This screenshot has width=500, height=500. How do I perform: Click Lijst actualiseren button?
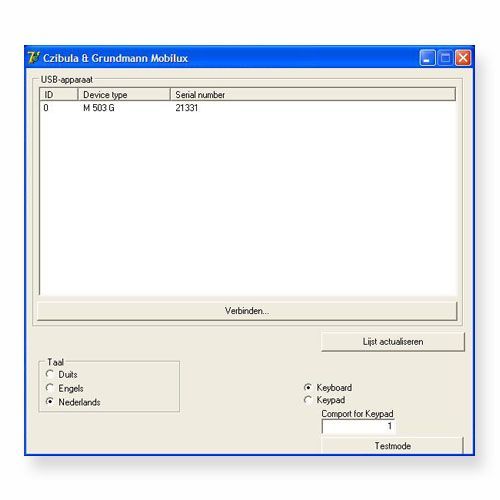tap(393, 342)
